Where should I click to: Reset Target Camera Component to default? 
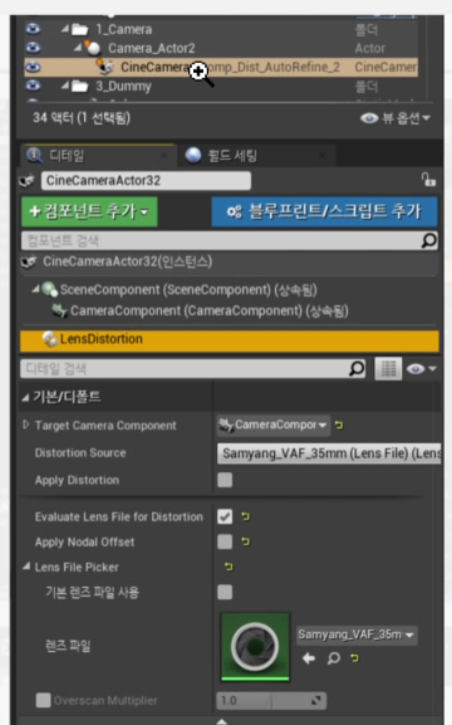[339, 424]
